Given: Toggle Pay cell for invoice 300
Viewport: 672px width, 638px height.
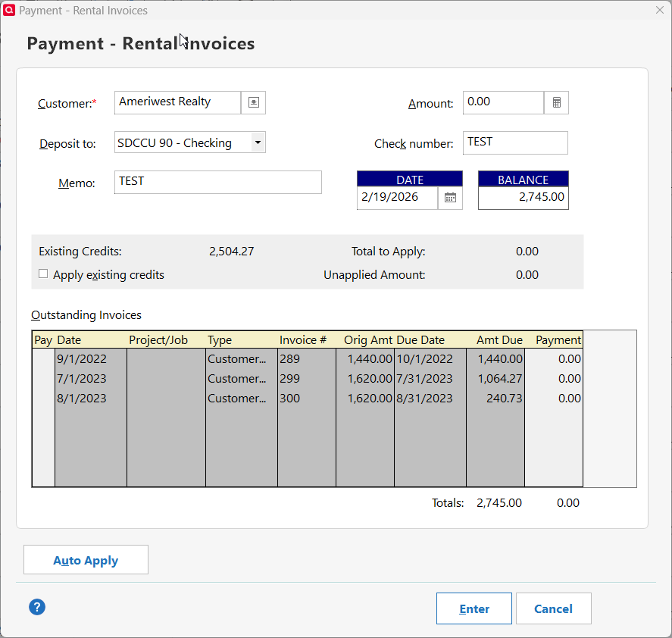Looking at the screenshot, I should point(43,399).
